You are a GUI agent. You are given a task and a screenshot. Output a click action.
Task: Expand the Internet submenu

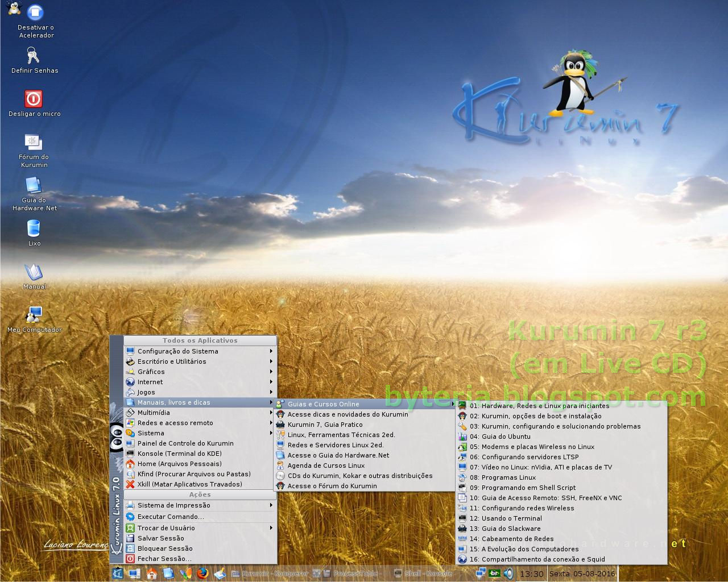tap(149, 382)
